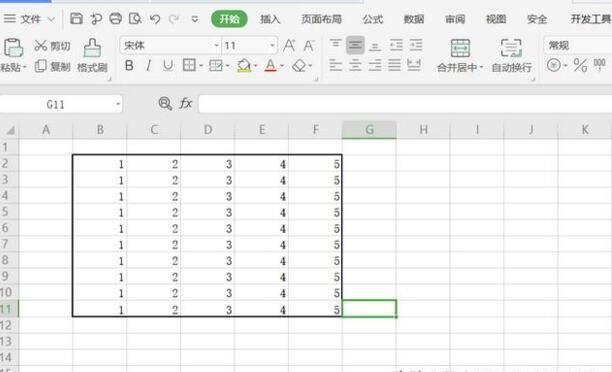Click the Save icon in quick toolbar
The width and height of the screenshot is (612, 372).
(x=76, y=18)
